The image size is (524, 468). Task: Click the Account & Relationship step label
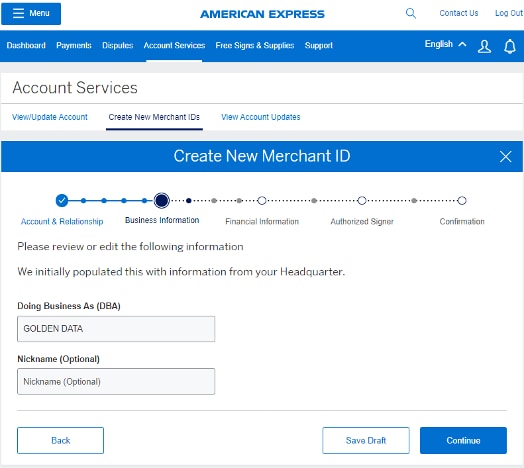point(62,222)
